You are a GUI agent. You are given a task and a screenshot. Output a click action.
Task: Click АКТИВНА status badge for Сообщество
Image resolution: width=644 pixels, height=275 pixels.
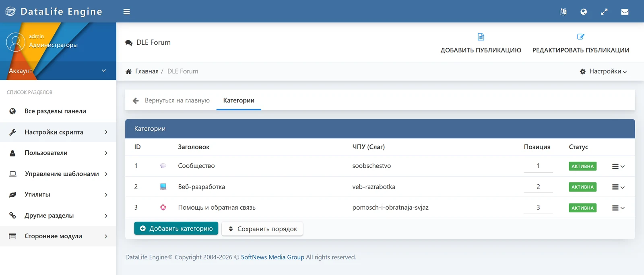582,166
